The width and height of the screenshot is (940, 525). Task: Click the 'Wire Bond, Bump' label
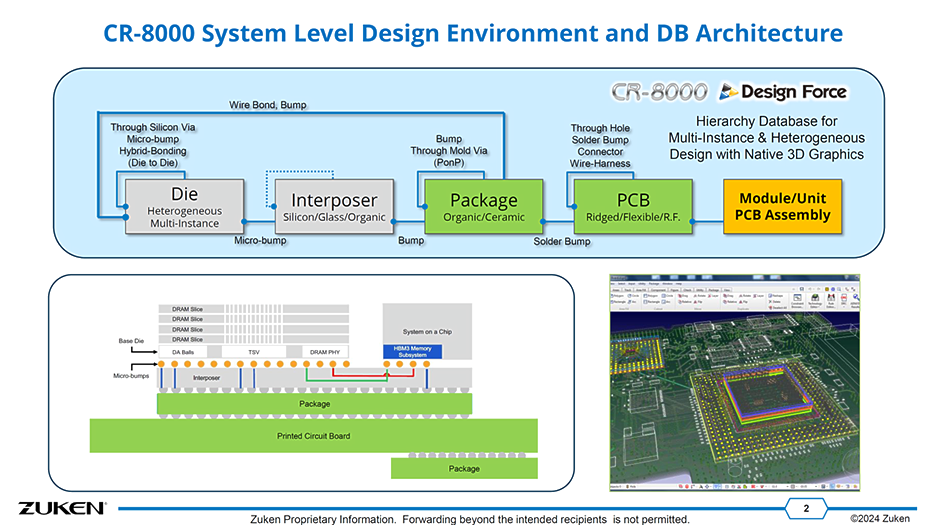[267, 105]
